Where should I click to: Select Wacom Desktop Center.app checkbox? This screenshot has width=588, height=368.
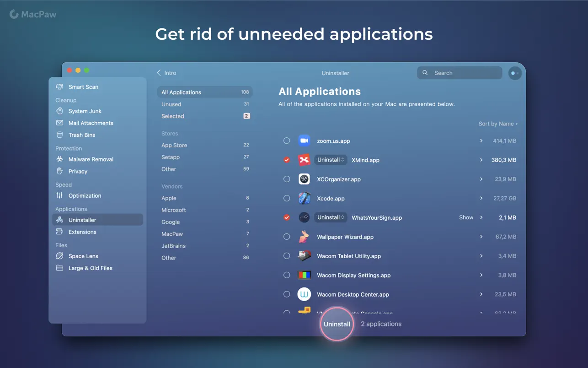[287, 294]
